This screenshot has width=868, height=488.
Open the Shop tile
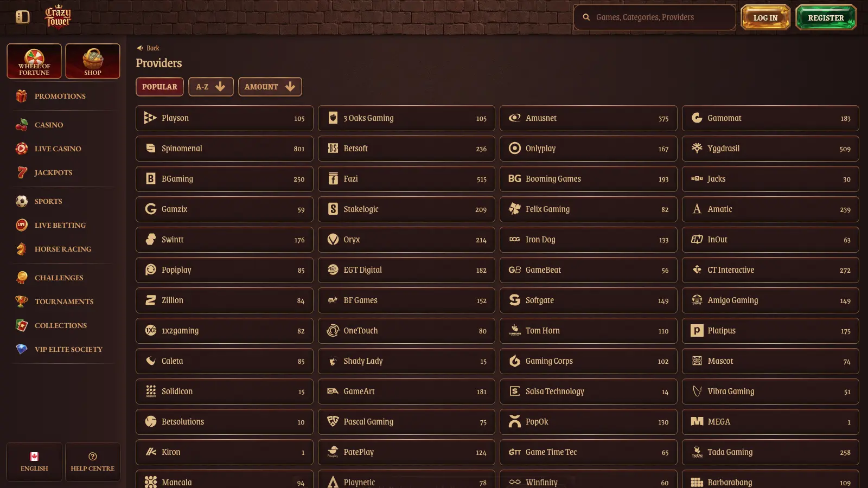tap(93, 61)
